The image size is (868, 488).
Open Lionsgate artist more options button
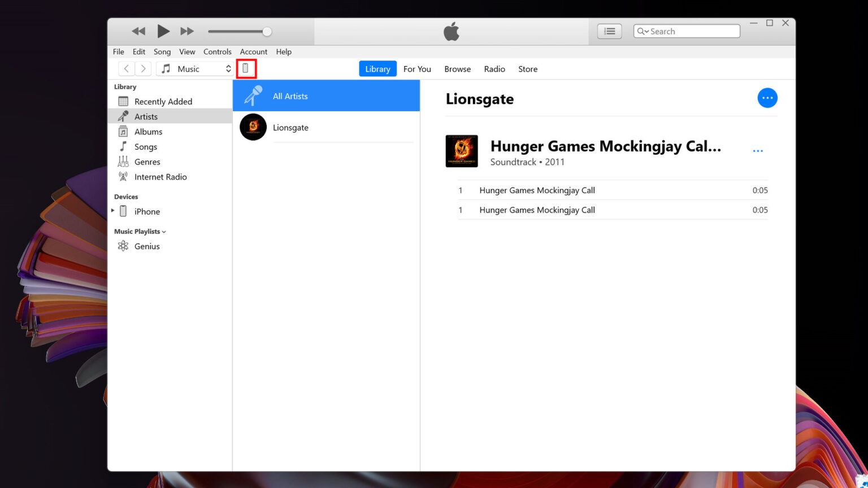[767, 98]
